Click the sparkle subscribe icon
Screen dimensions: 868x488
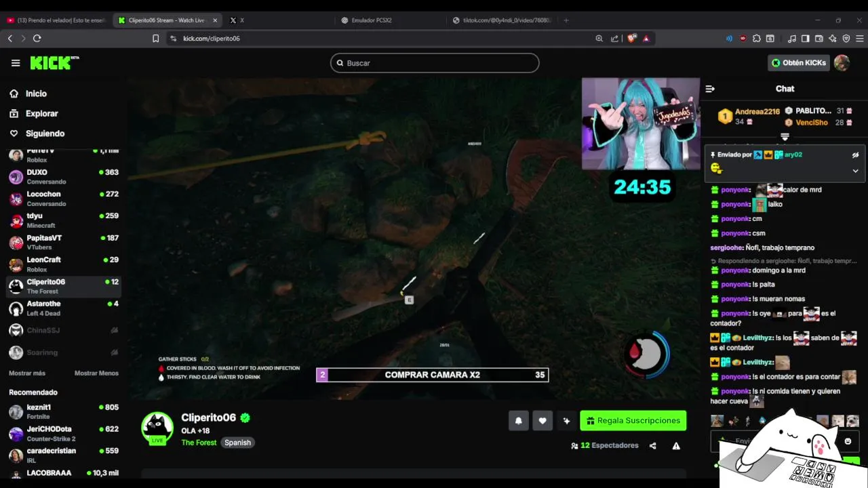click(566, 421)
